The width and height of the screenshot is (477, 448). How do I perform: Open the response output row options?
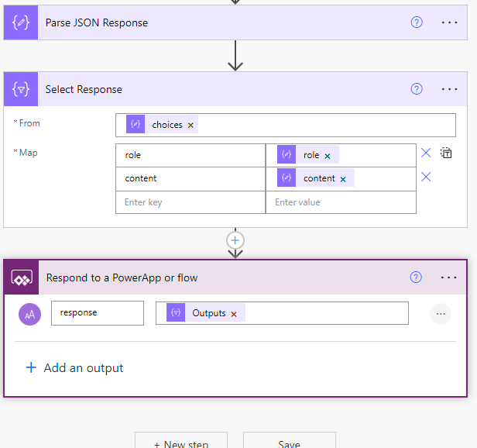click(x=441, y=314)
